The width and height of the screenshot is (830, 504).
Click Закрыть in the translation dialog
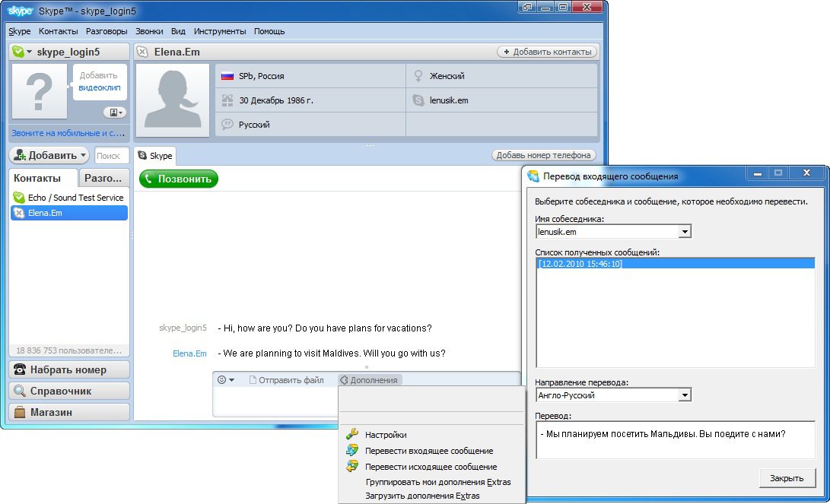click(x=787, y=478)
